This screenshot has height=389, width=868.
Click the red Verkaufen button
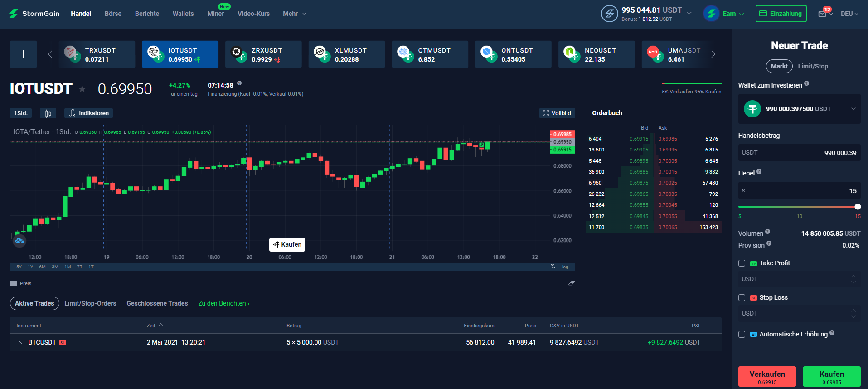[x=767, y=377]
